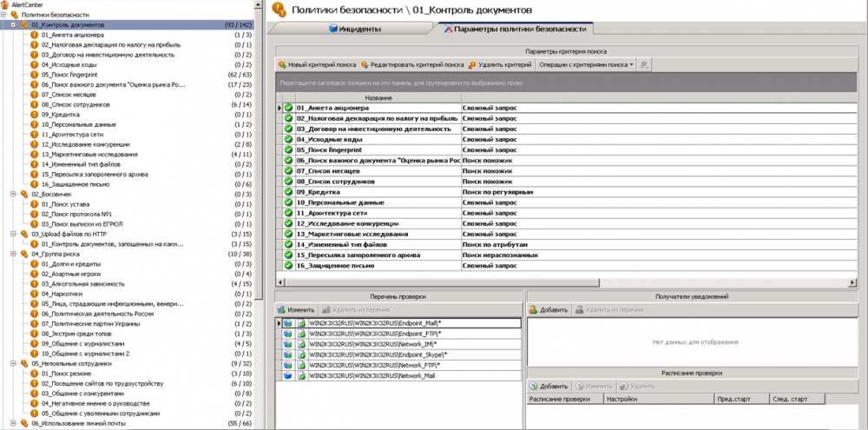The image size is (868, 430).
Task: Click the 'Название' column header
Action: pos(378,97)
